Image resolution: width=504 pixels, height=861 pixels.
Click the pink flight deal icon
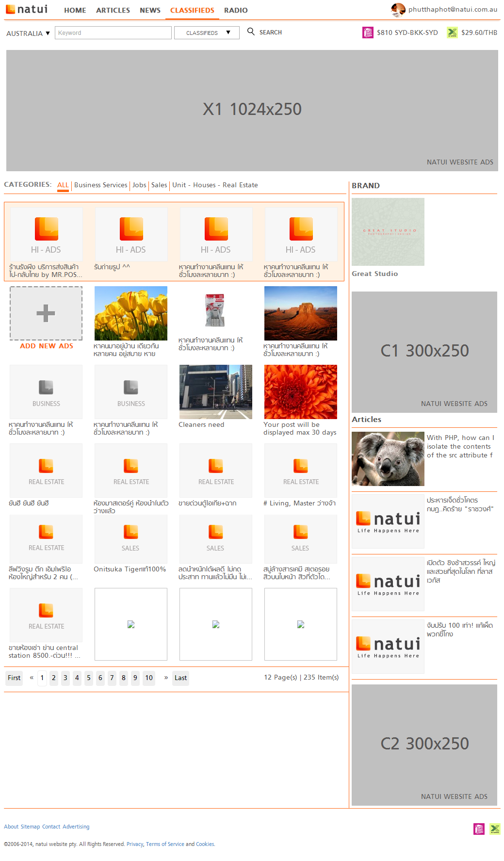coord(368,32)
